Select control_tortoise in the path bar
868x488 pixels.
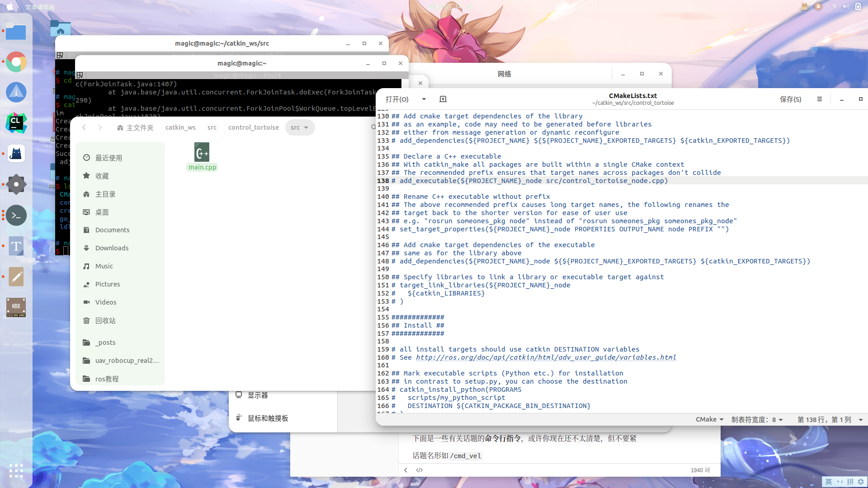pos(253,127)
